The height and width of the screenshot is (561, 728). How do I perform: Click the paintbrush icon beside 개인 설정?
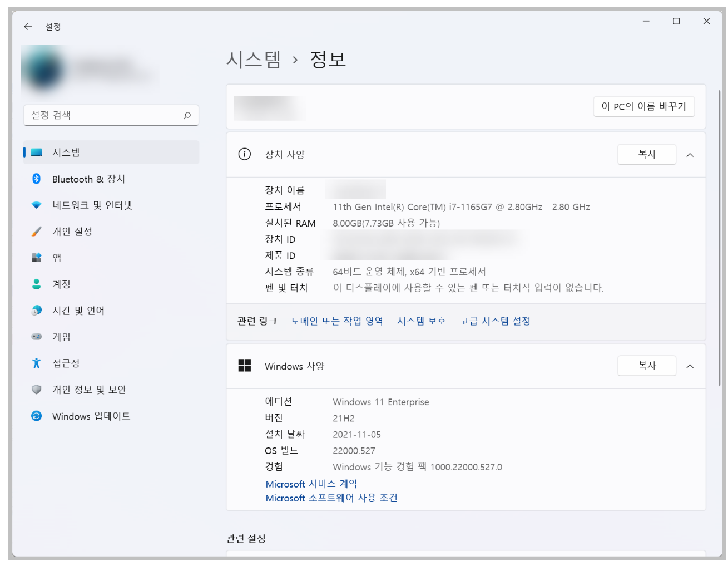click(x=37, y=232)
